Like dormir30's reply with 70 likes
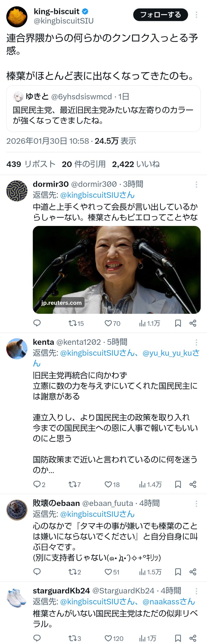The width and height of the screenshot is (207, 644). [112, 323]
